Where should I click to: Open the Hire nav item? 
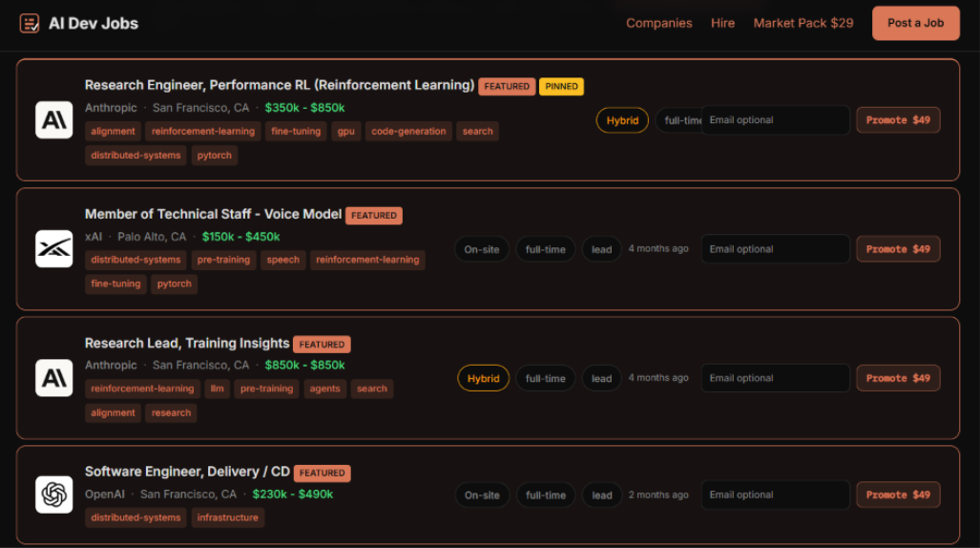point(722,23)
